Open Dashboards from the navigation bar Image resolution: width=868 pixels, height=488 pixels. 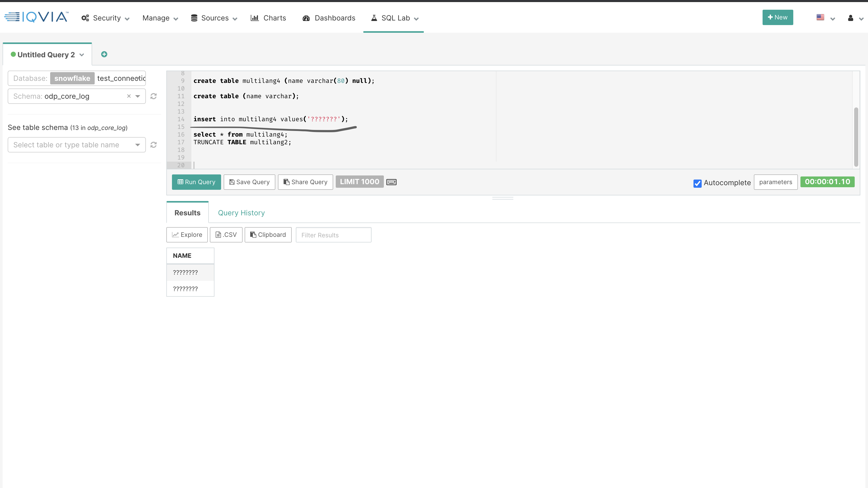[x=329, y=18]
